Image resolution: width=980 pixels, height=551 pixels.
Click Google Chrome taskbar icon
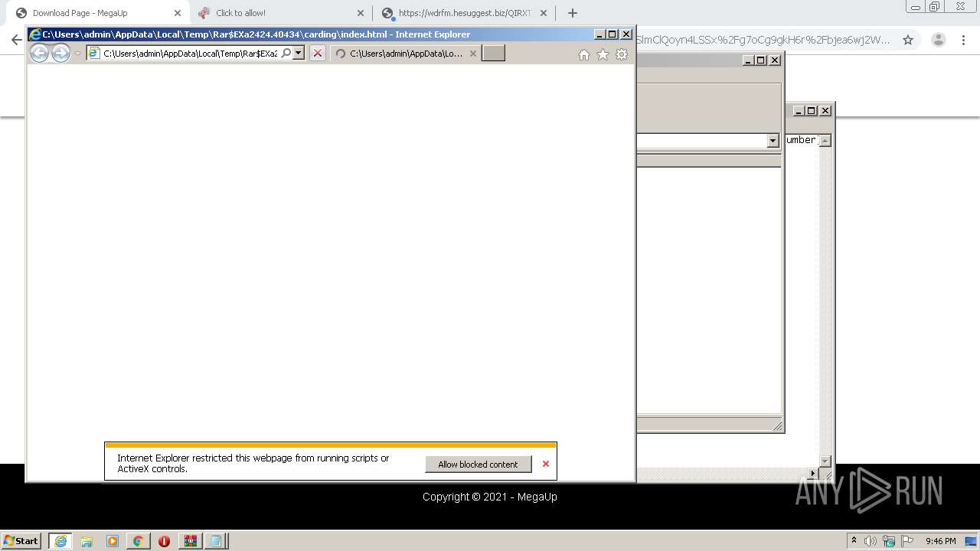(x=138, y=541)
